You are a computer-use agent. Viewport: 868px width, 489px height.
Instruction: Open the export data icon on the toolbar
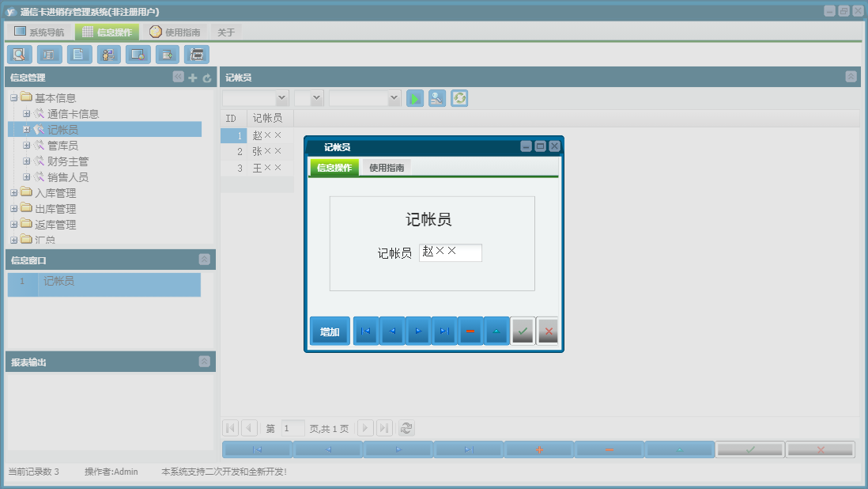(x=168, y=55)
